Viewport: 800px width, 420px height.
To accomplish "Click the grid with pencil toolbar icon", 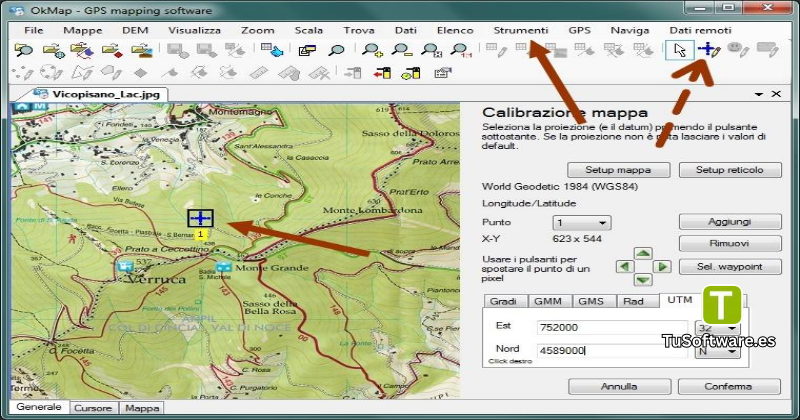I will pos(496,50).
